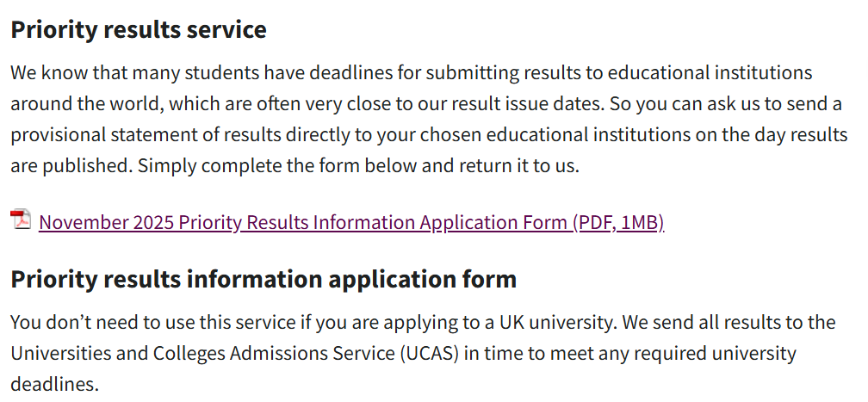Open the November 2025 Priority Results form link
The image size is (868, 402).
click(351, 222)
